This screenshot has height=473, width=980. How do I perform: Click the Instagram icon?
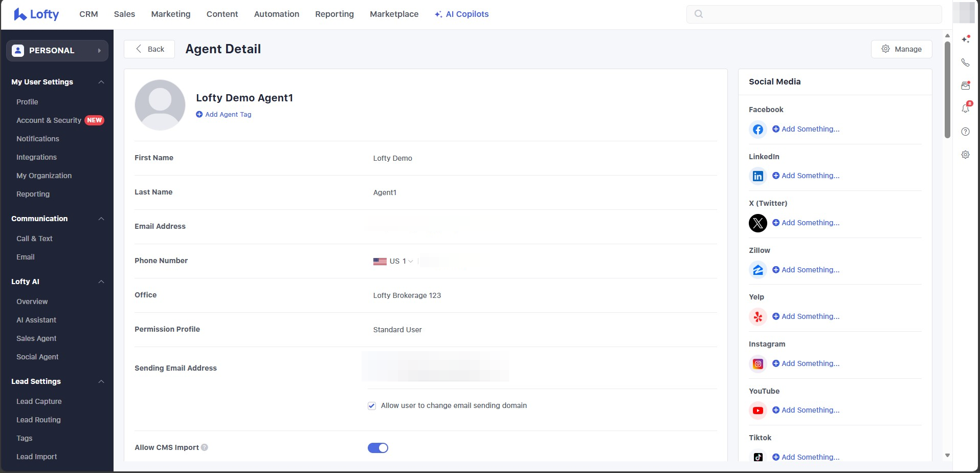tap(758, 364)
